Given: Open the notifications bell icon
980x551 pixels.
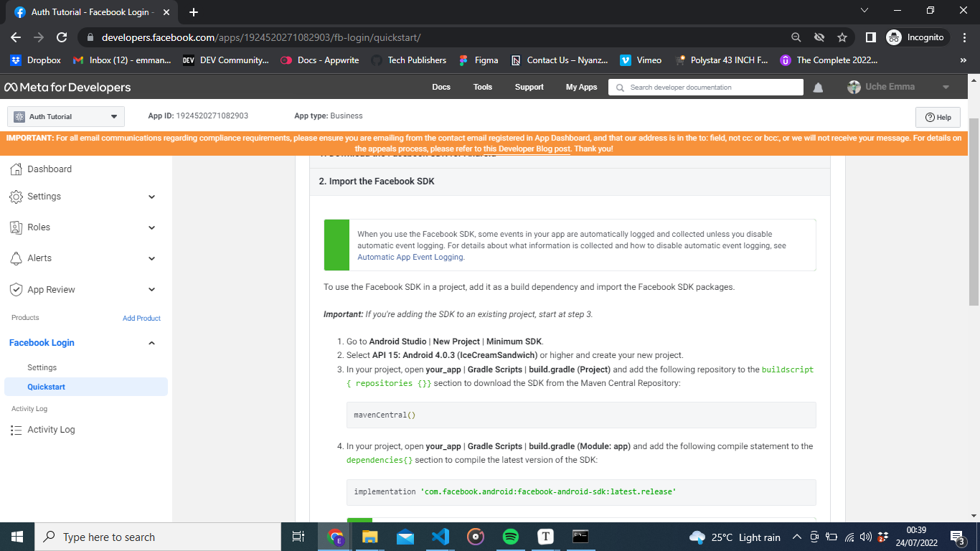Looking at the screenshot, I should 818,88.
